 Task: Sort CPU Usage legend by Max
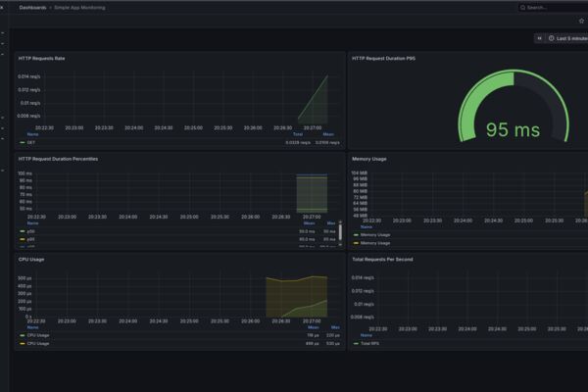click(x=335, y=327)
